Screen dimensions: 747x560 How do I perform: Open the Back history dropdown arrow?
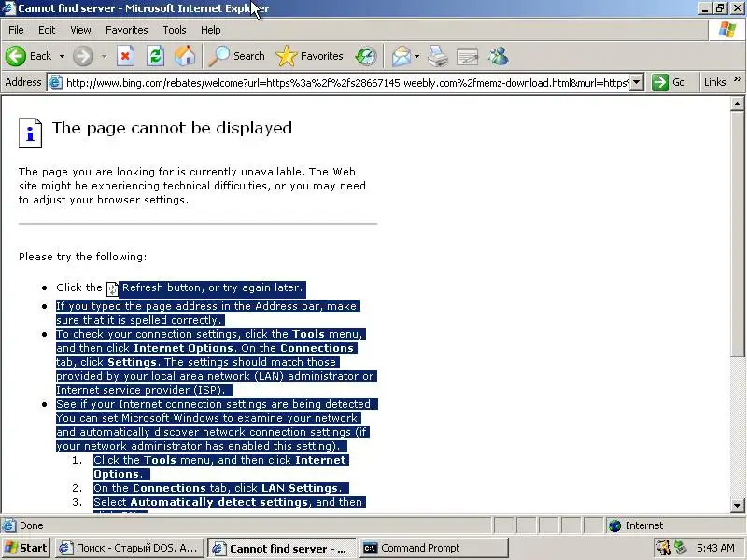62,56
